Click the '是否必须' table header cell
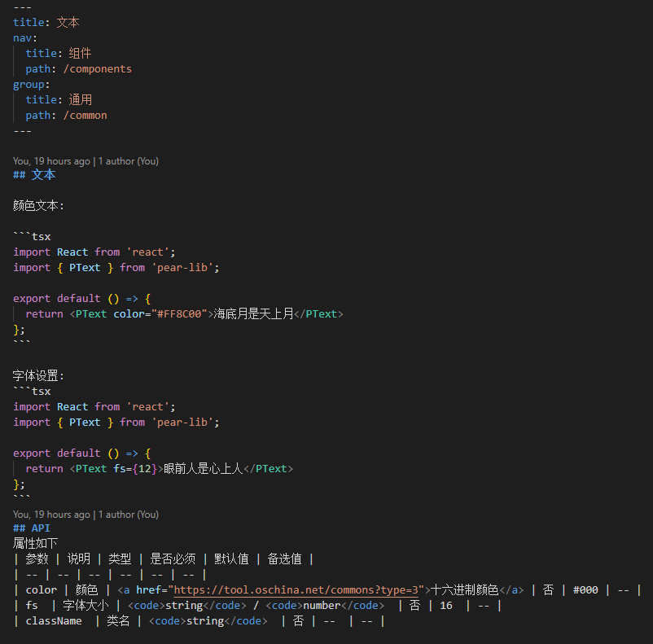The width and height of the screenshot is (653, 644). click(x=173, y=559)
